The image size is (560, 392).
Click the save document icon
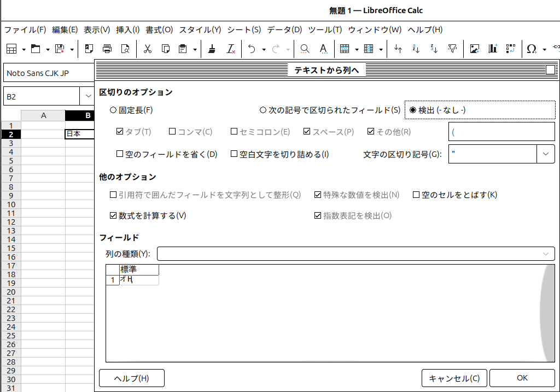(x=60, y=49)
